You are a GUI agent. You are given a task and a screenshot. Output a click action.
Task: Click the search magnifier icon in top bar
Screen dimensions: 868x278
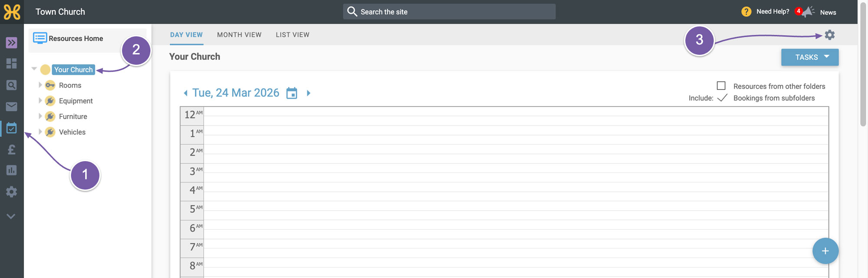(352, 11)
